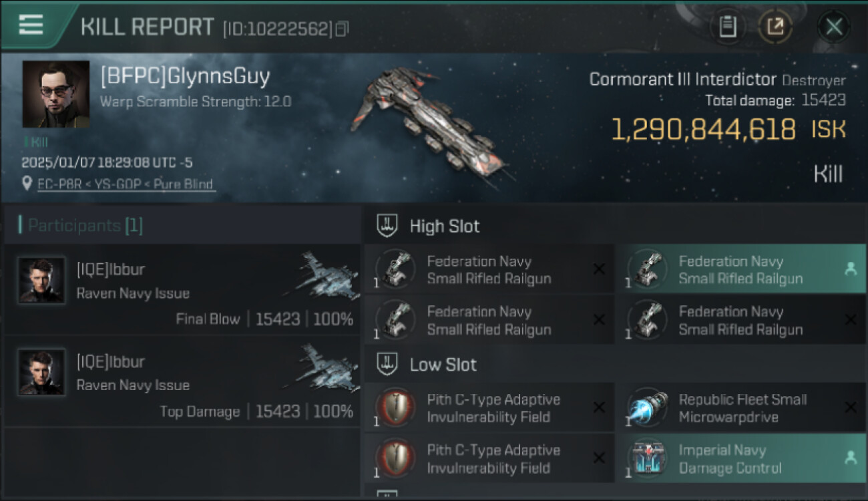The width and height of the screenshot is (868, 501).
Task: Click the Low Slot section icon
Action: (387, 365)
